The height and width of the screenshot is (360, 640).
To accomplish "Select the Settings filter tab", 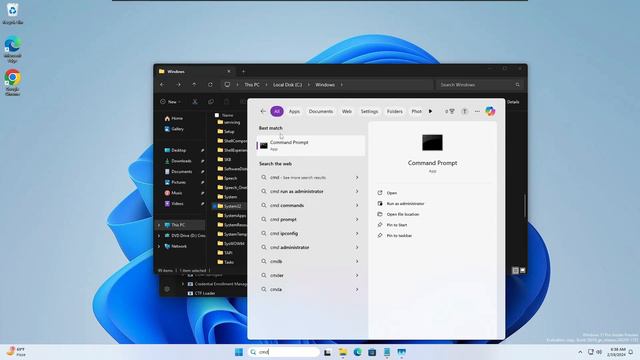I will coord(369,111).
